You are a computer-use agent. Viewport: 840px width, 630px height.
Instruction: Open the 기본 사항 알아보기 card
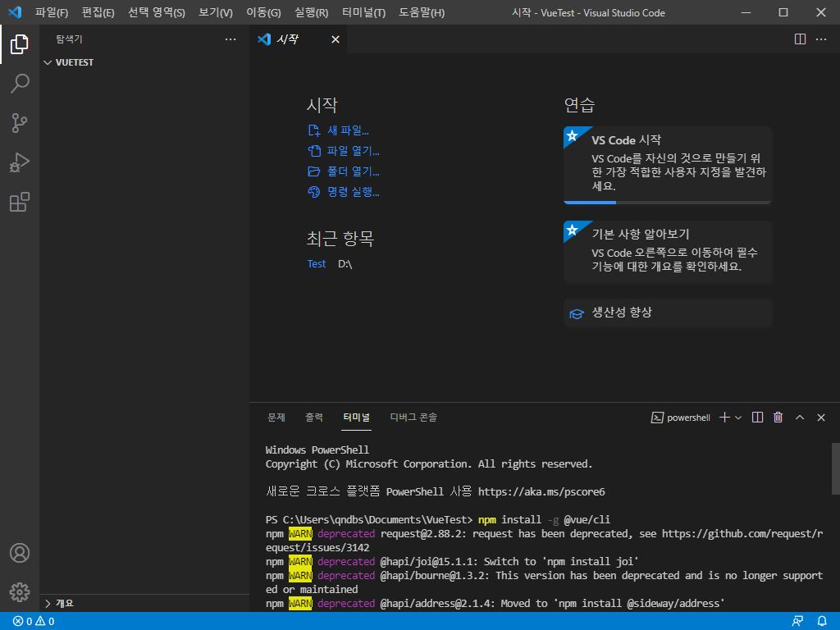click(x=667, y=251)
